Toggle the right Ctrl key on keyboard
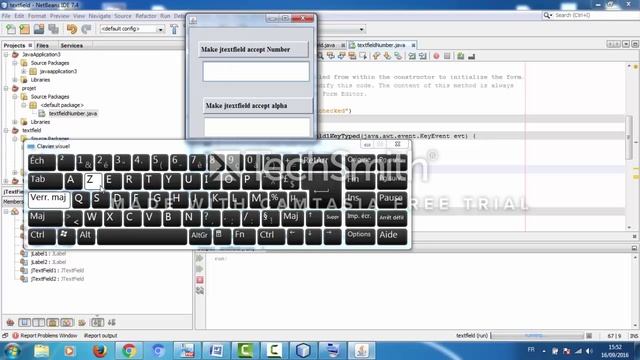 271,237
